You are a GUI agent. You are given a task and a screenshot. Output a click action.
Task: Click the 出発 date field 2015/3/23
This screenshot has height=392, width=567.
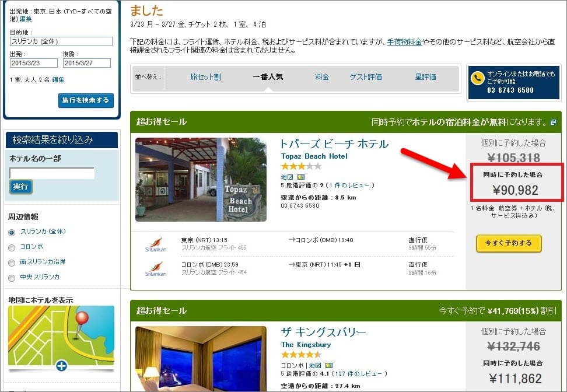tap(34, 63)
